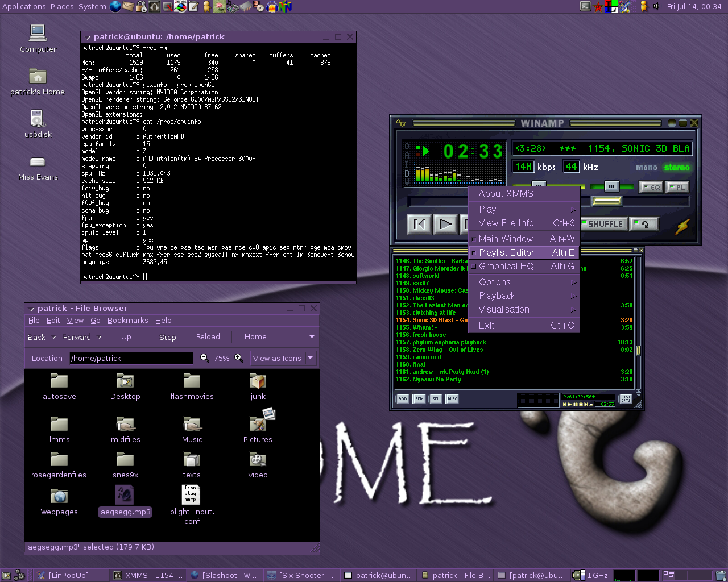Click the XMMS balance slider handle
Viewport: 728px width, 582px height.
611,186
